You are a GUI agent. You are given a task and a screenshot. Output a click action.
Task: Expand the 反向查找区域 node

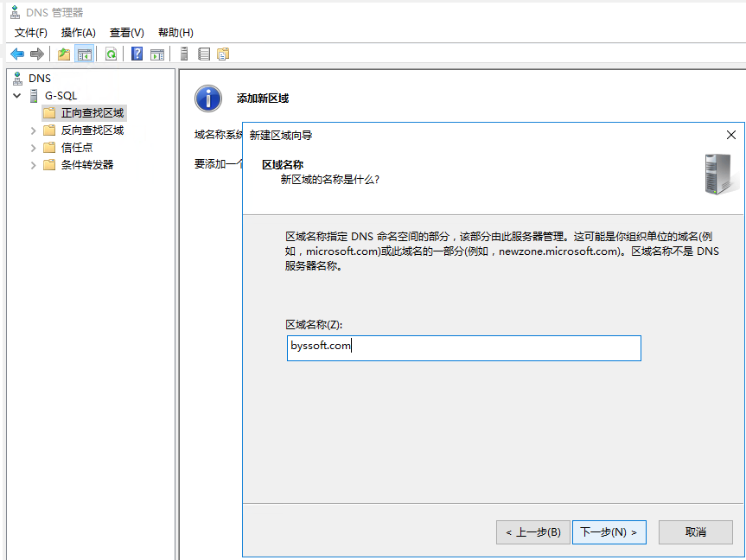33,130
